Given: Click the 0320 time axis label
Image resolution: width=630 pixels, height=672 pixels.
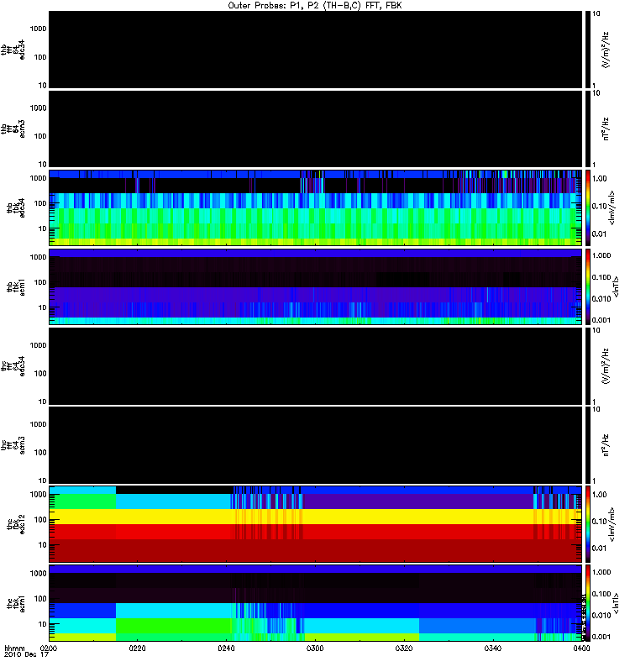Looking at the screenshot, I should 404,648.
